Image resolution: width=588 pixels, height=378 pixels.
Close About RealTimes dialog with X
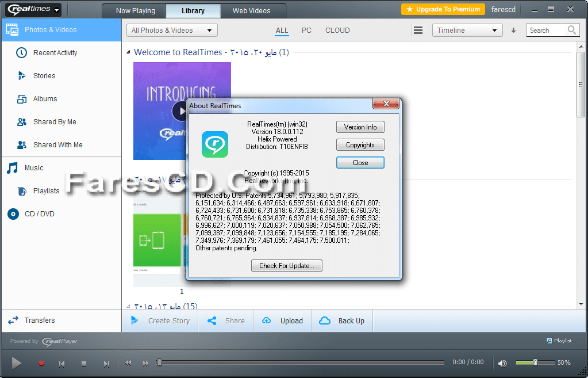386,104
